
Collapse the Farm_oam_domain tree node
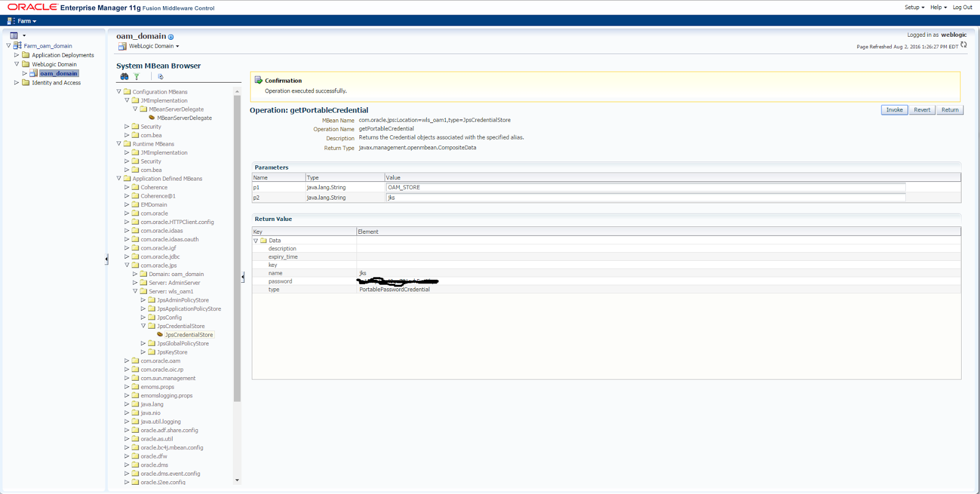click(x=9, y=45)
